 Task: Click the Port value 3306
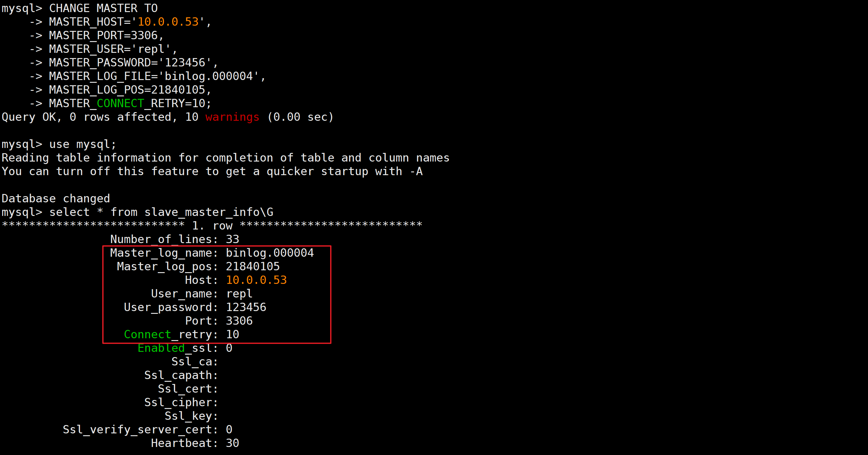[x=239, y=321]
